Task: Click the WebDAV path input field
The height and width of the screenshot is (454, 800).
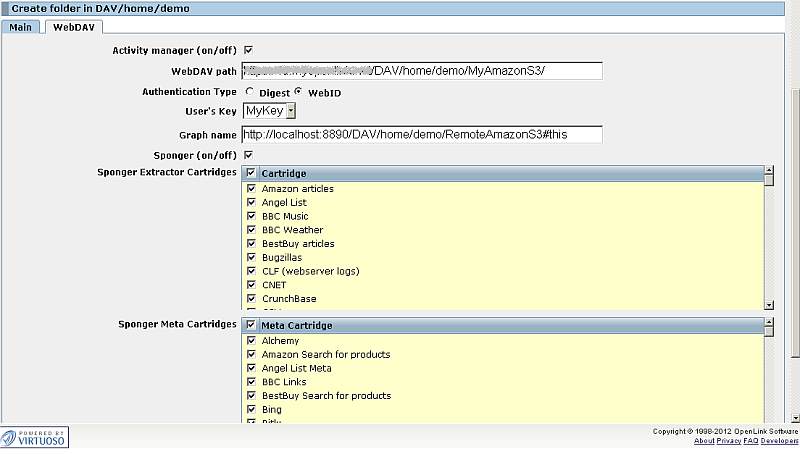Action: pos(422,71)
